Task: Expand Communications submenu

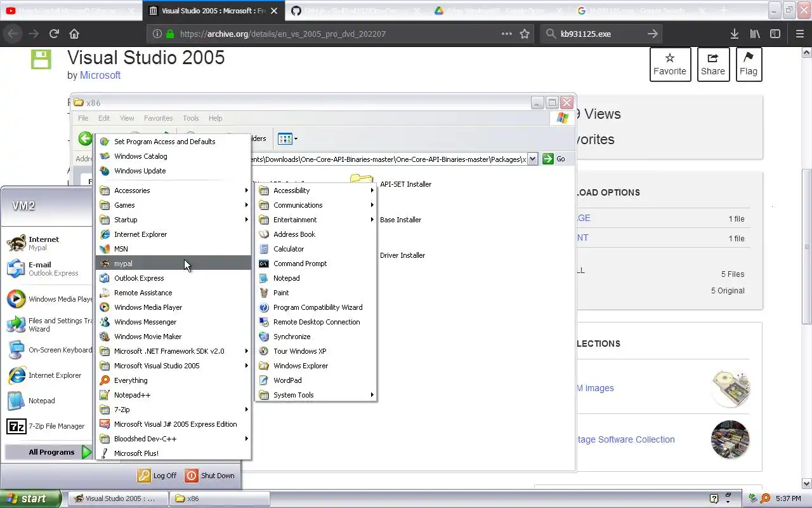Action: (x=316, y=205)
